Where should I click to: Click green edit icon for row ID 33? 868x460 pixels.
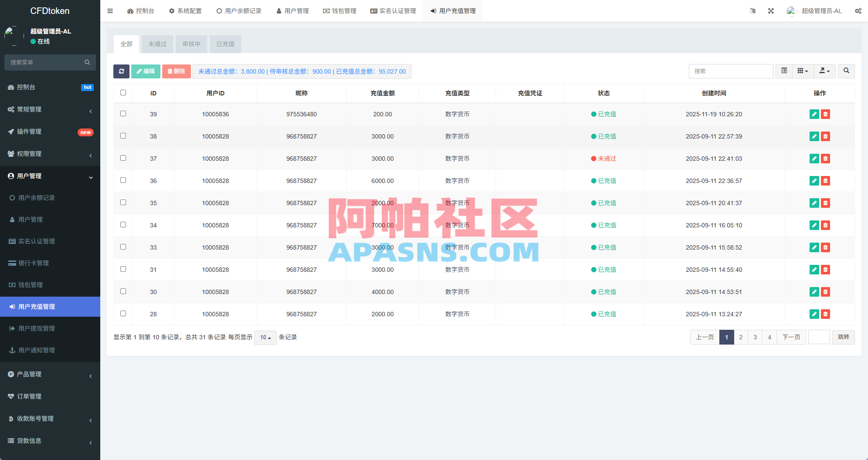(814, 247)
